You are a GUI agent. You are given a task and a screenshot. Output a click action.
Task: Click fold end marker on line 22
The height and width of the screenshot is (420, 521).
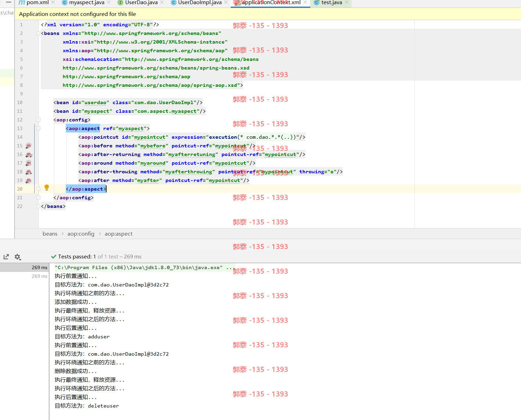[x=38, y=206]
